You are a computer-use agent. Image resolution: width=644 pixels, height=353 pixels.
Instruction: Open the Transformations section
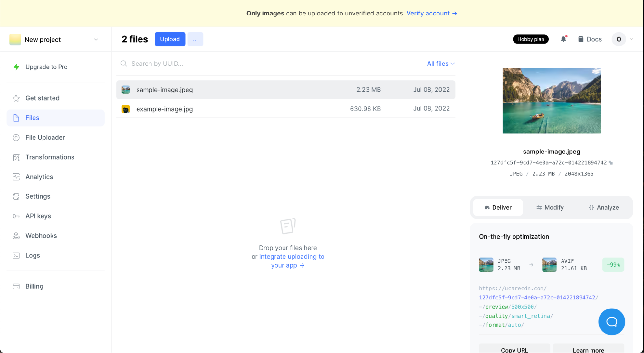click(x=50, y=157)
